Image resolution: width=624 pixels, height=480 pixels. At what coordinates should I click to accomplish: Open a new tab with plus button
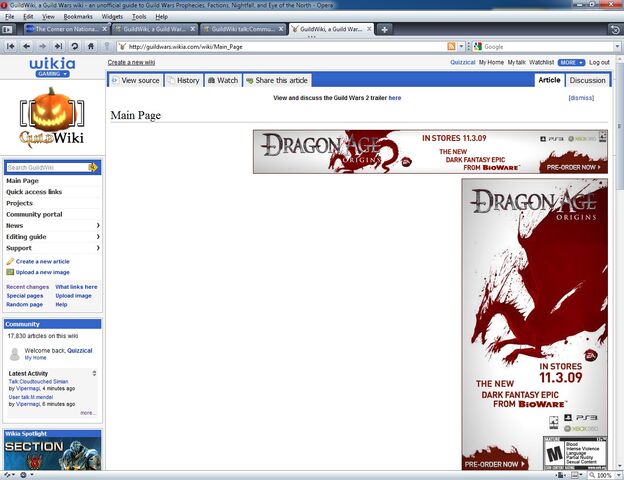click(x=384, y=29)
